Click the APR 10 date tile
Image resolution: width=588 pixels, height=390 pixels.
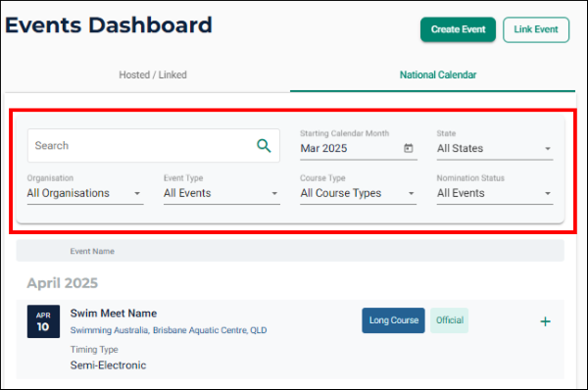pyautogui.click(x=43, y=321)
